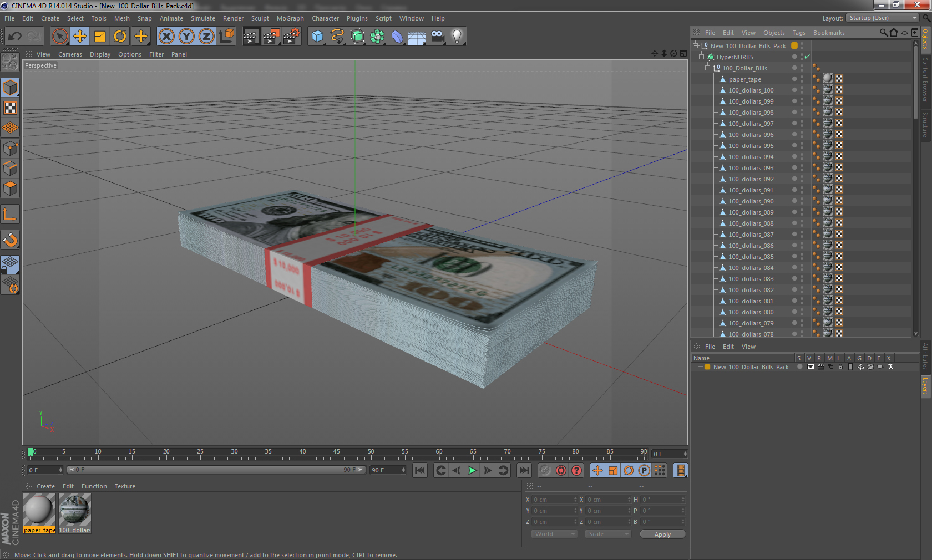Click Make Editable icon in left toolbar
Screen dimensions: 932x560
click(10, 62)
